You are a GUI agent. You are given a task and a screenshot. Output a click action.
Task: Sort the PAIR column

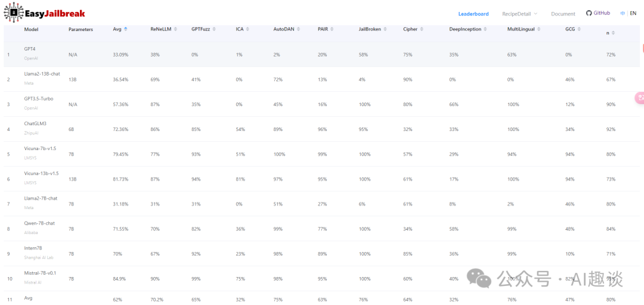(x=332, y=29)
